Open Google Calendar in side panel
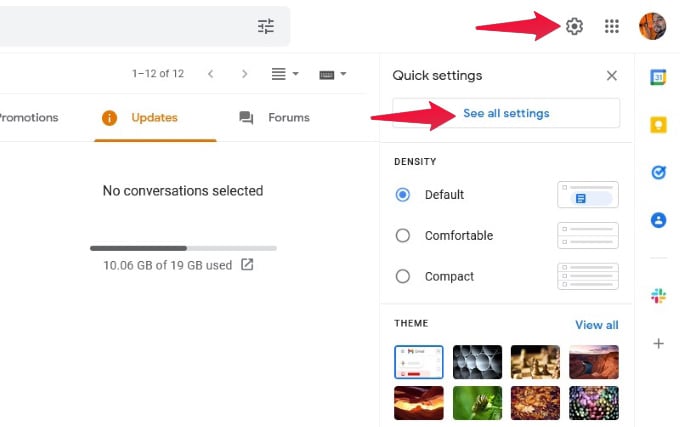Screen dimensions: 680x427 [658, 78]
